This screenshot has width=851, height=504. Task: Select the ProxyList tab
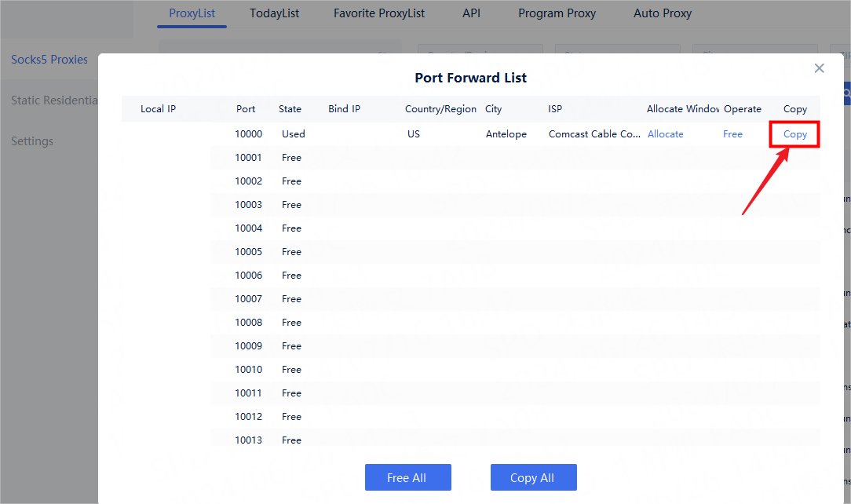(192, 13)
